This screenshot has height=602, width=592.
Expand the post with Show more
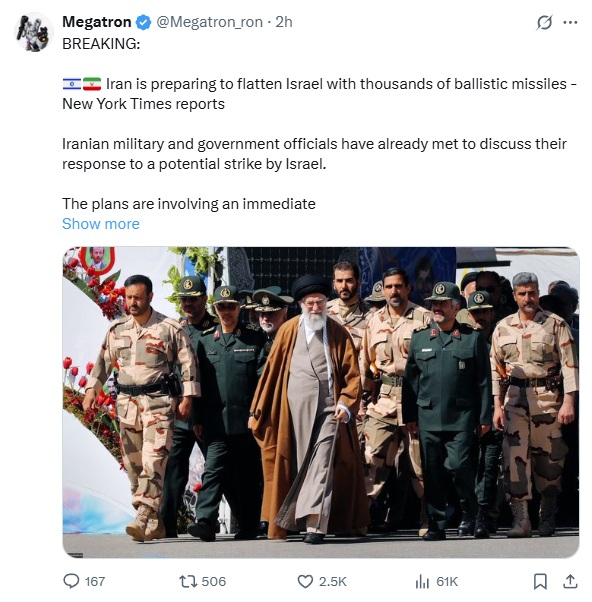tap(101, 224)
